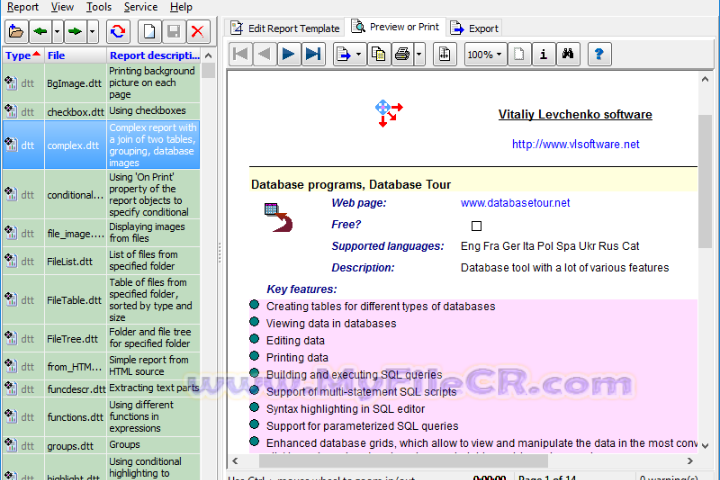Select the checkbox.dtt report
720x480 pixels.
pyautogui.click(x=101, y=111)
